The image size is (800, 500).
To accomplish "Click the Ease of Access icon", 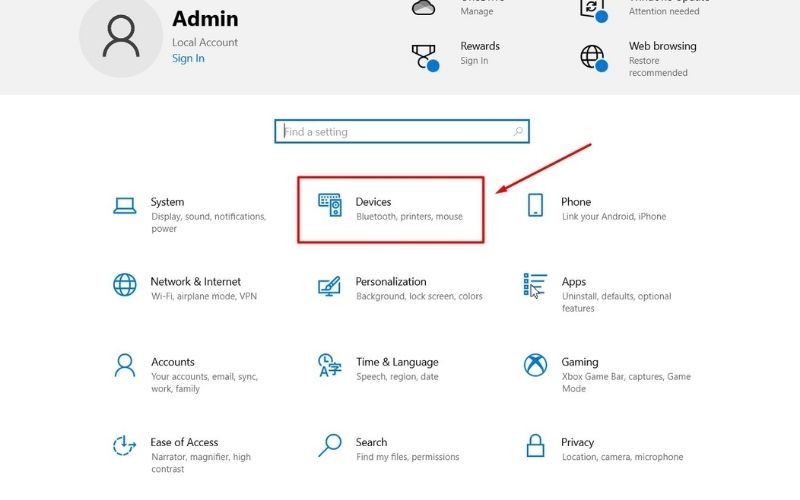I will tap(124, 445).
